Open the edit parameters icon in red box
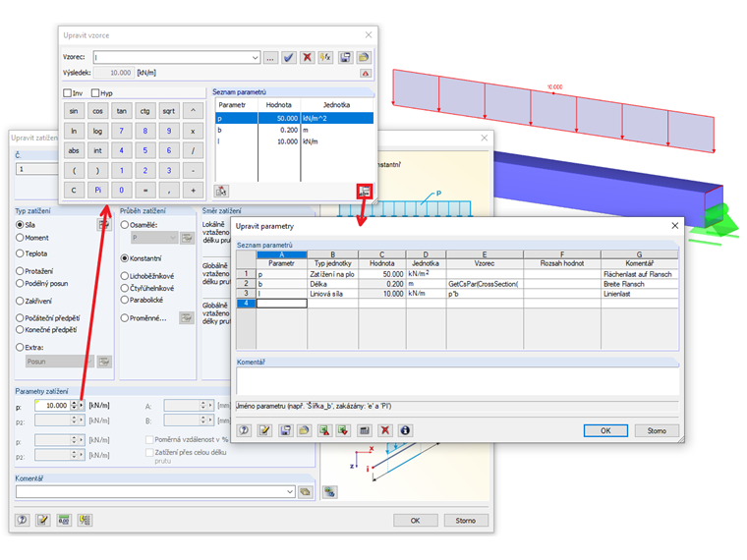Image resolution: width=747 pixels, height=560 pixels. 365,192
